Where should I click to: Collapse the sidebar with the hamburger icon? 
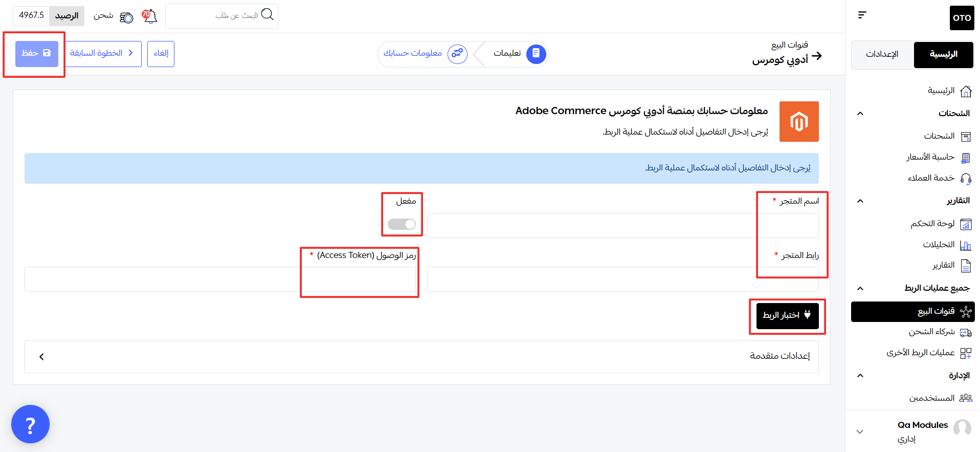(862, 15)
